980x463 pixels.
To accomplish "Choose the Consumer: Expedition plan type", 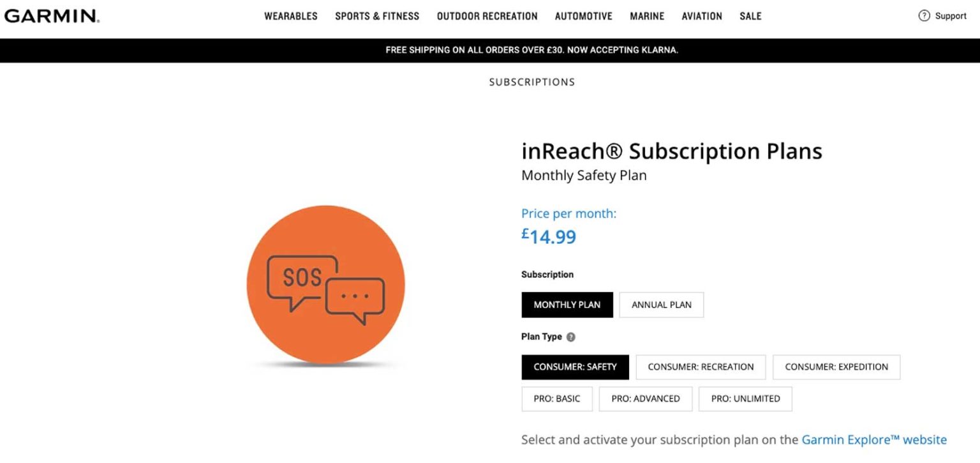I will [836, 367].
